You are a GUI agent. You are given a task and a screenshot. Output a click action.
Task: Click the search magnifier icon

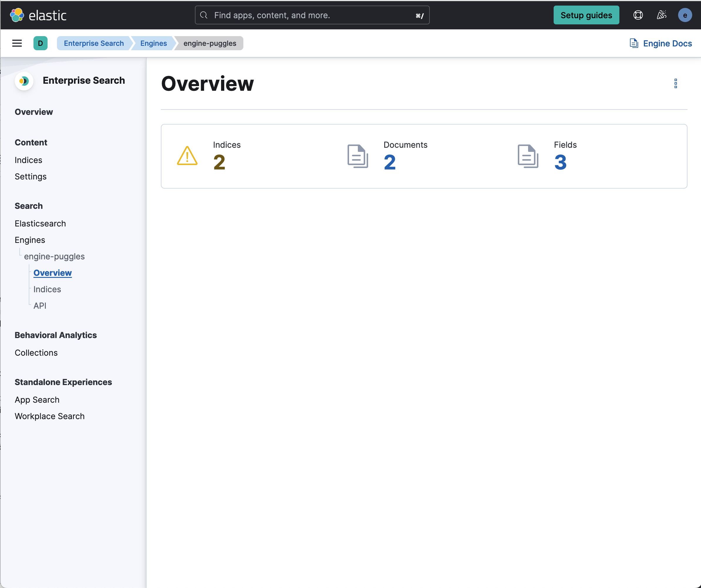(204, 15)
